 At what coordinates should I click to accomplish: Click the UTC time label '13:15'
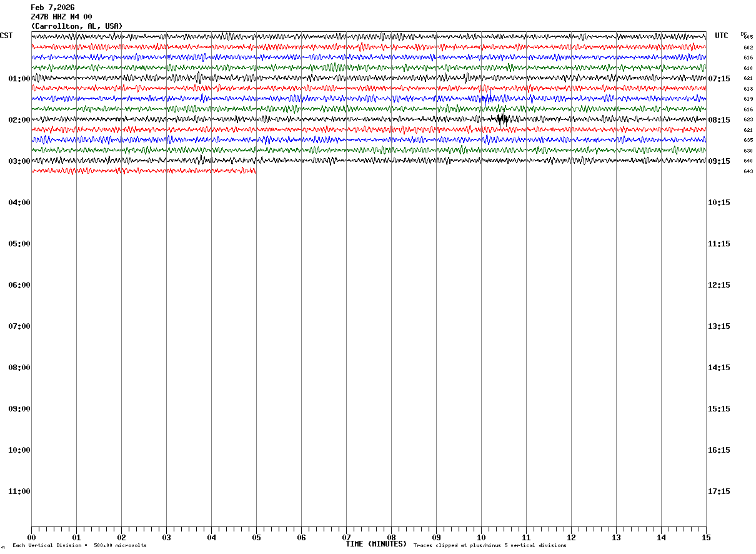click(x=719, y=326)
